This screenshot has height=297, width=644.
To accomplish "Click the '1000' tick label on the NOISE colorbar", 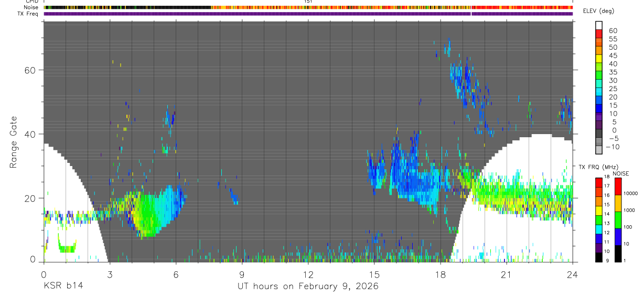I will click(x=629, y=211).
